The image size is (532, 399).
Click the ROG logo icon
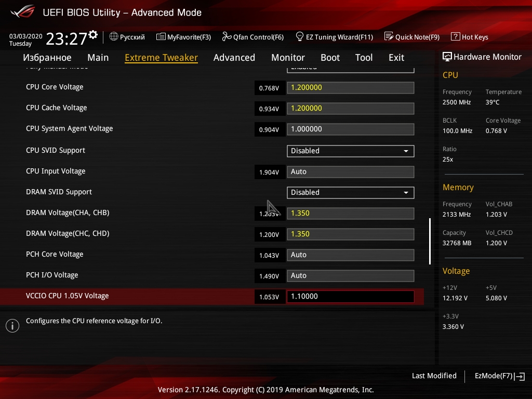(22, 11)
